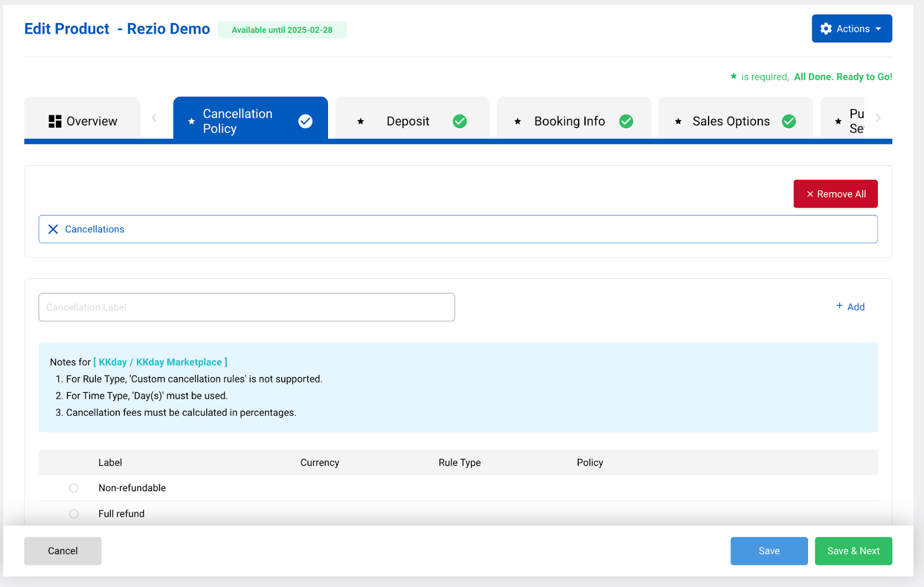The width and height of the screenshot is (924, 587).
Task: Select the Non-refundable radio button
Action: 74,488
